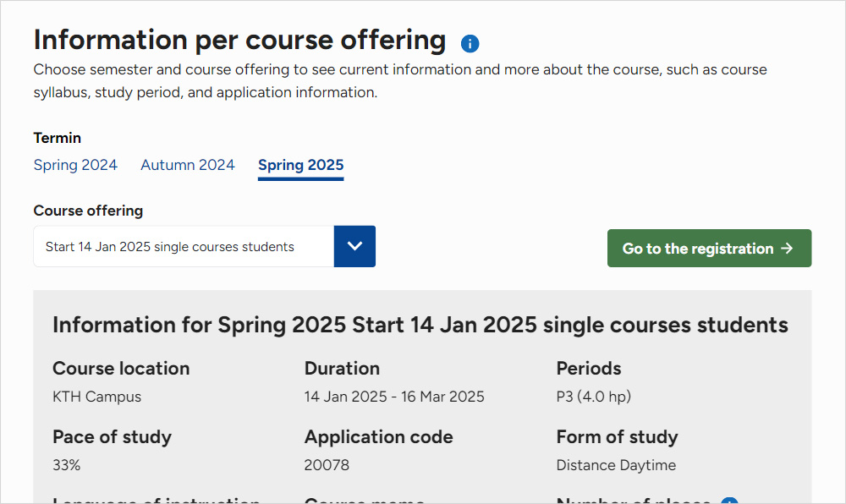
Task: Click the intro paragraph about choosing a semester
Action: click(399, 80)
